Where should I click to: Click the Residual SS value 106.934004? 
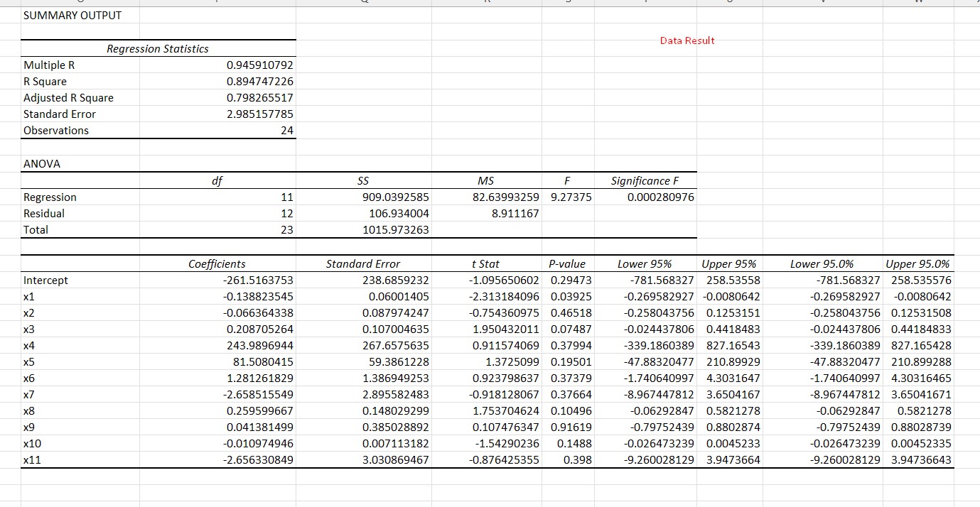pyautogui.click(x=398, y=213)
